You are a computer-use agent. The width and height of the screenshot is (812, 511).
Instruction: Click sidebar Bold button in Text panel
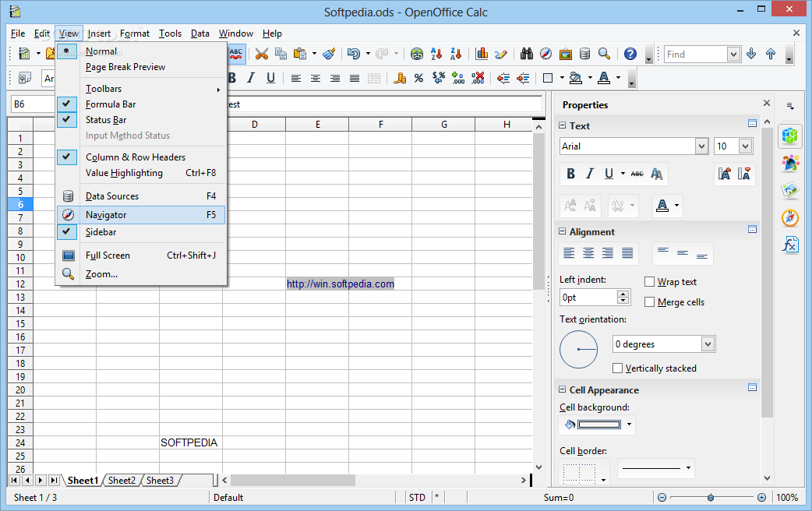(570, 174)
